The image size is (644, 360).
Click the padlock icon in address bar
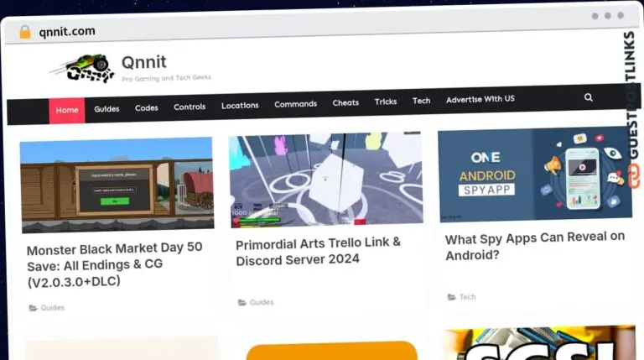[25, 32]
